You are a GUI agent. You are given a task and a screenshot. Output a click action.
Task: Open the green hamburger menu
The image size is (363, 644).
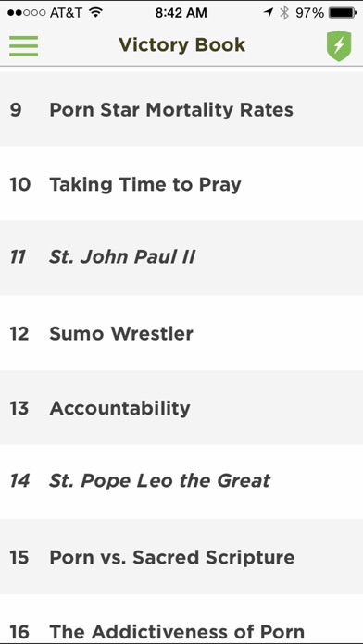click(23, 45)
